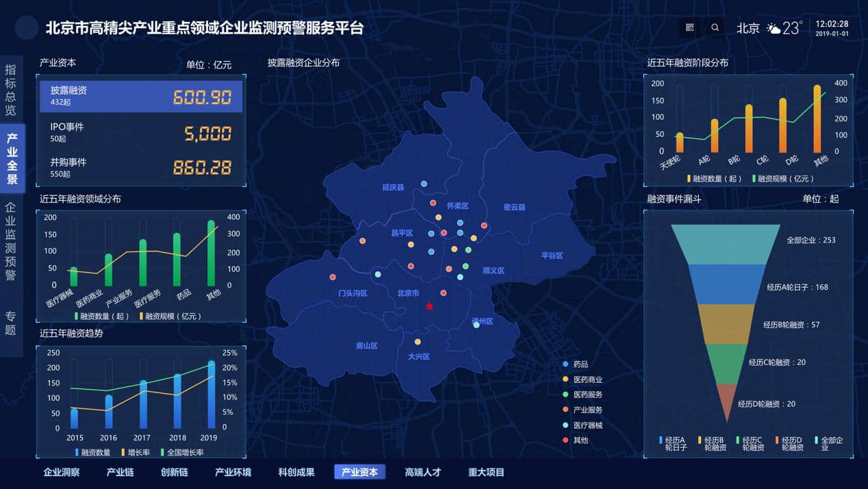Click the cyan company dot in 通州区
The height and width of the screenshot is (489, 868).
[476, 325]
